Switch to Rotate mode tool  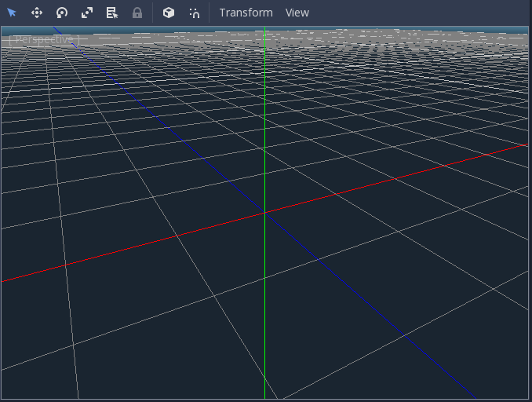(62, 13)
